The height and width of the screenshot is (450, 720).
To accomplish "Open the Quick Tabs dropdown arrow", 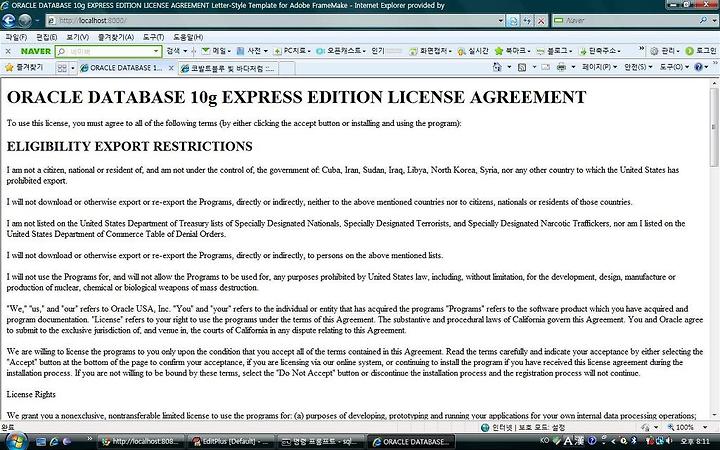I will 72,68.
